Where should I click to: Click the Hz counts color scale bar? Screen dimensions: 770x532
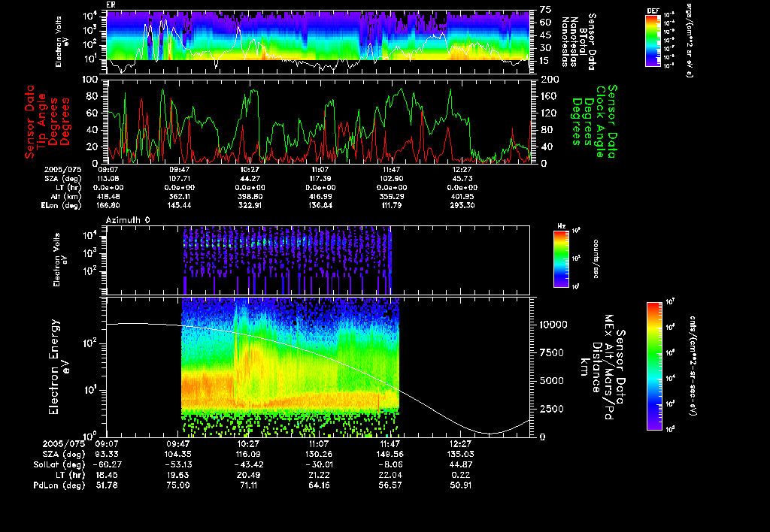click(561, 259)
